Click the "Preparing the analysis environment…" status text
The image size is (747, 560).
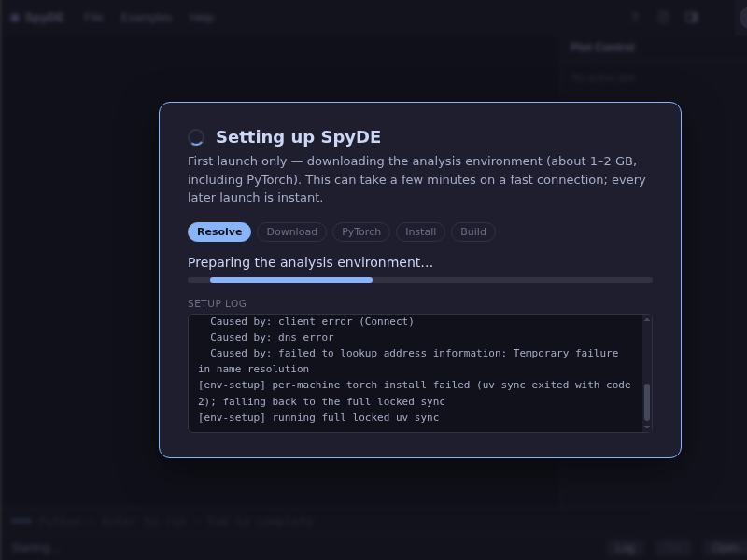pyautogui.click(x=310, y=262)
